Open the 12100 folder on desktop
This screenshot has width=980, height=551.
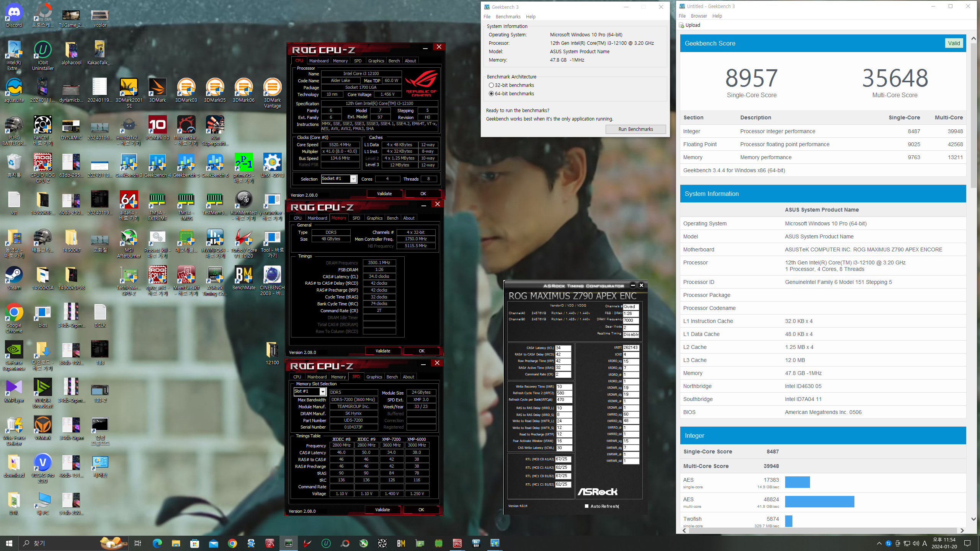(272, 353)
